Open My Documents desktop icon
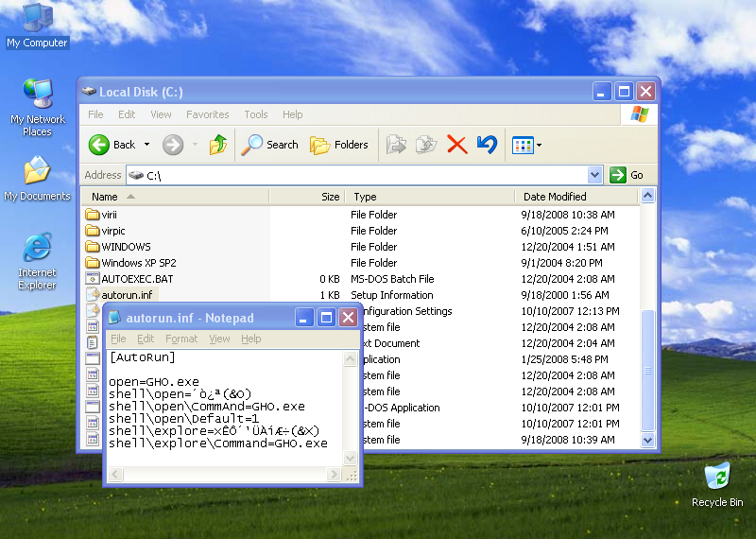 tap(37, 179)
